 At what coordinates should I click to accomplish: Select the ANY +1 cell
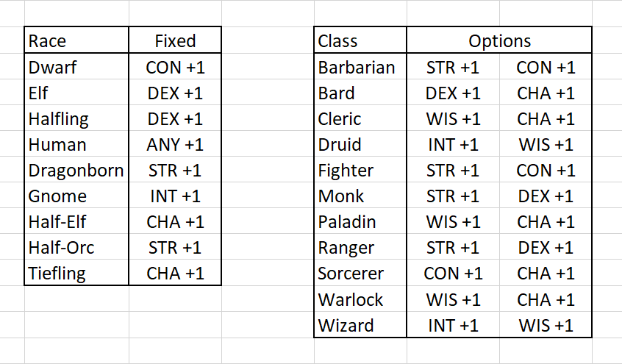(x=175, y=145)
